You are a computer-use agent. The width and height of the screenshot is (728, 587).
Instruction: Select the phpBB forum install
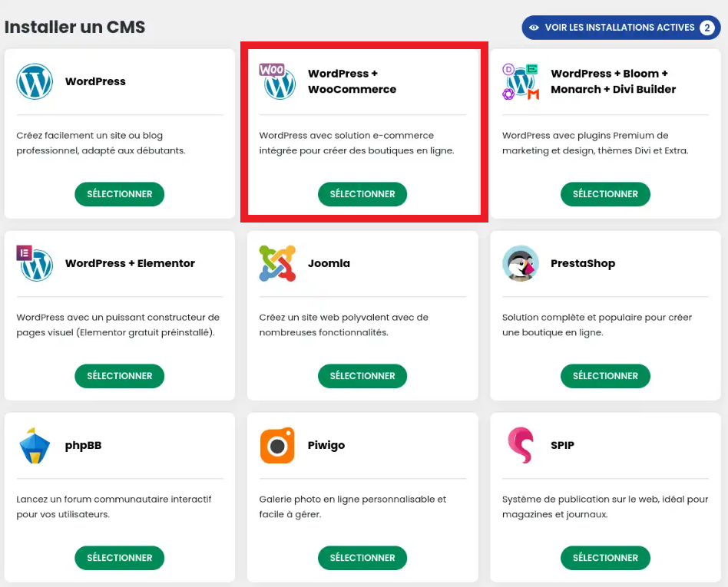(x=119, y=558)
